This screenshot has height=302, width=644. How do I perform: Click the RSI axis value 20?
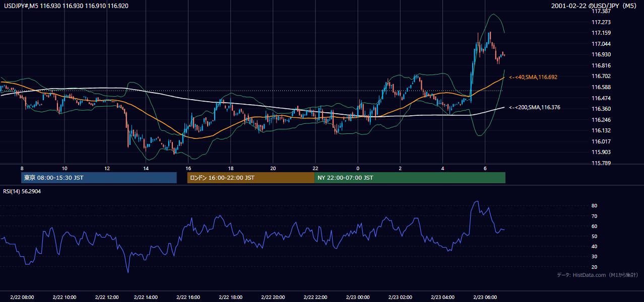click(x=595, y=267)
